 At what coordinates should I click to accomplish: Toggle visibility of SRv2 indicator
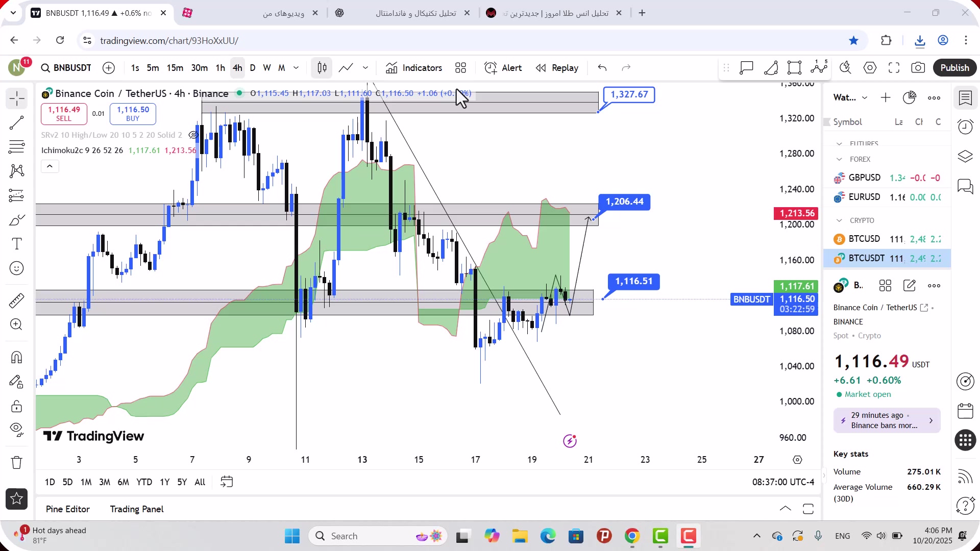(193, 135)
